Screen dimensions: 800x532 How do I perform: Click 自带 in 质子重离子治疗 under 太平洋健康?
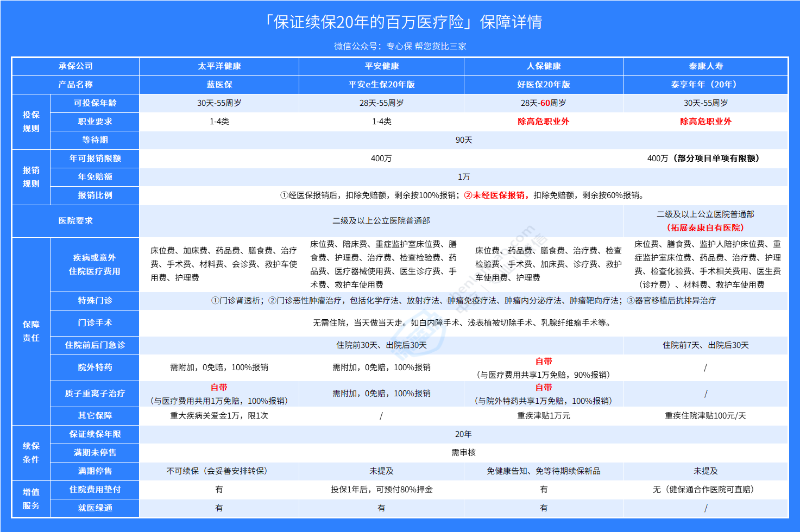coord(219,388)
